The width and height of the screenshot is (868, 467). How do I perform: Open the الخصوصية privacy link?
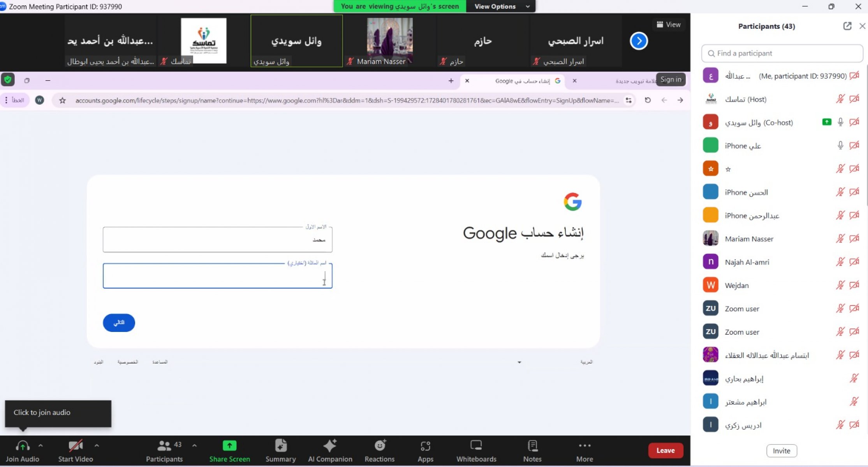pyautogui.click(x=128, y=362)
